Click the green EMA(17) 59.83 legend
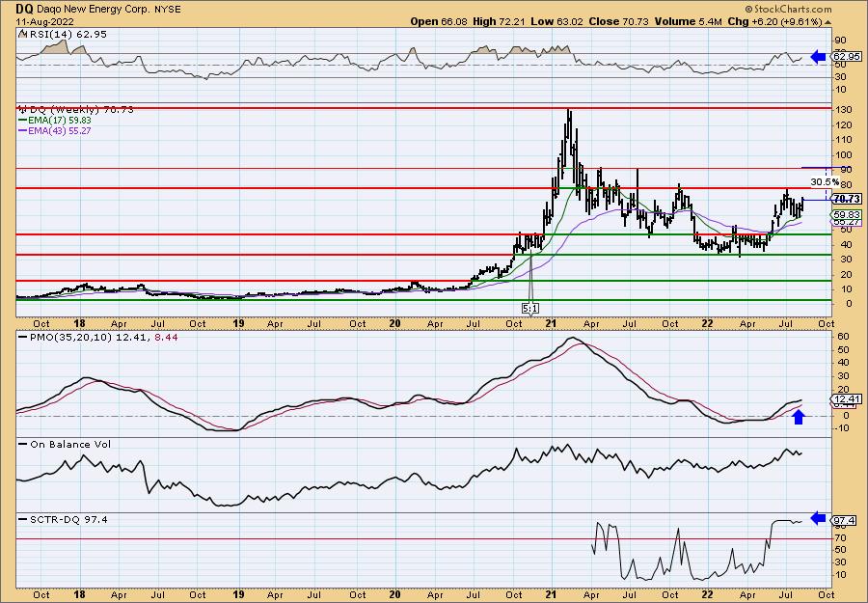The image size is (868, 603). click(55, 121)
